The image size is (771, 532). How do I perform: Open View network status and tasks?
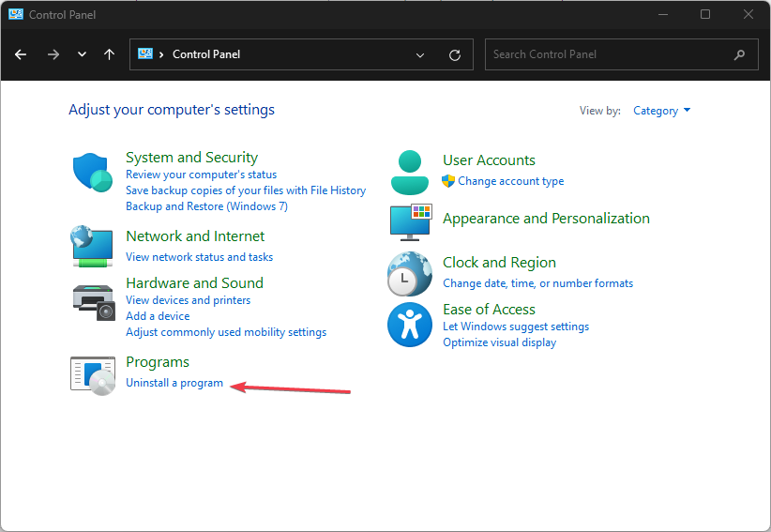click(199, 257)
